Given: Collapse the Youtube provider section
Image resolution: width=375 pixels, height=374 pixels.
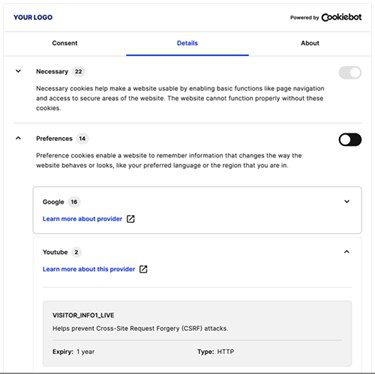Looking at the screenshot, I should pos(347,252).
